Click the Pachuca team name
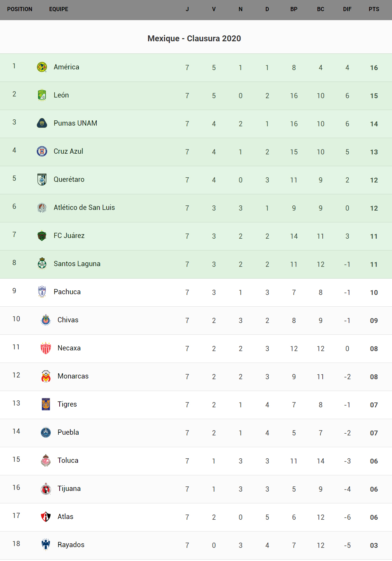The image size is (392, 561). pyautogui.click(x=67, y=292)
